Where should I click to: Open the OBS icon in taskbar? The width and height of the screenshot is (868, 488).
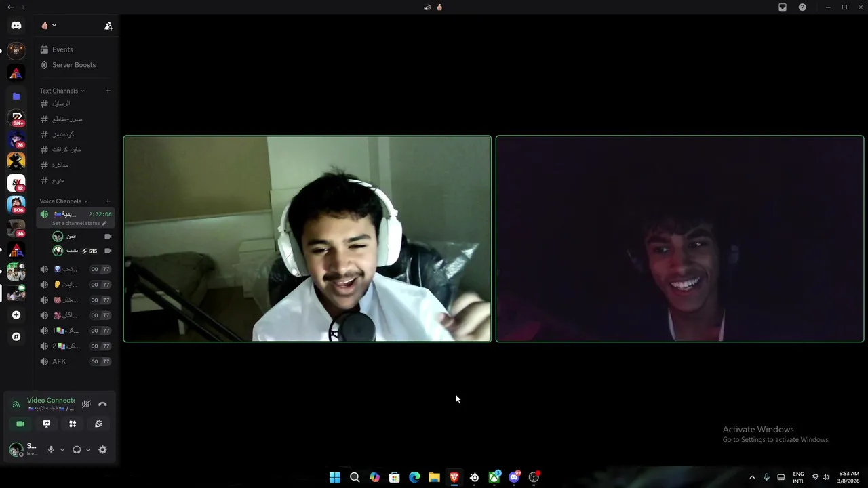coord(534,477)
